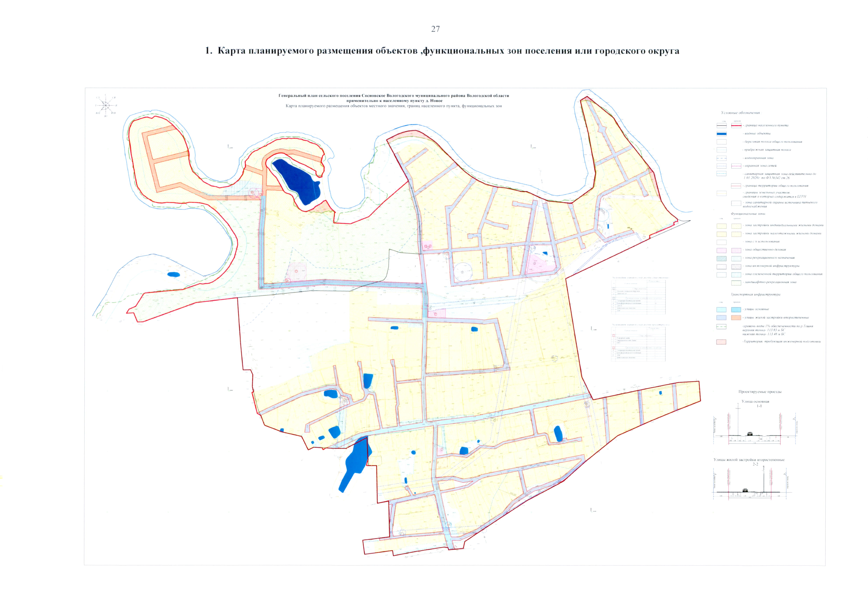Click the 'Функциональные зоны' legend heading
This screenshot has width=868, height=614.
748,214
